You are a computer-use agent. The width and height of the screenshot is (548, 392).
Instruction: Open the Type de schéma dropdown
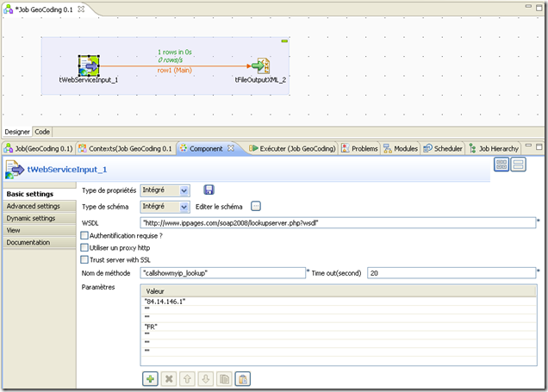pos(165,207)
